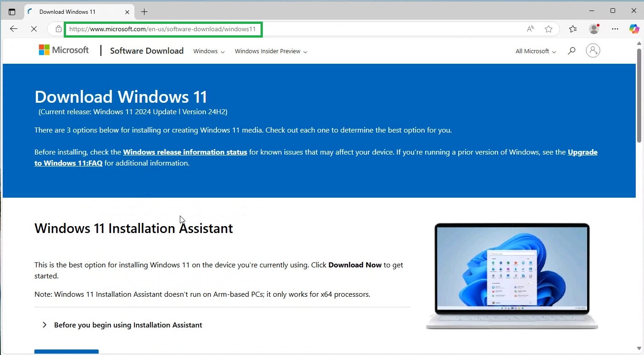The width and height of the screenshot is (644, 355).
Task: Click the Read aloud icon in address bar
Action: click(x=531, y=29)
